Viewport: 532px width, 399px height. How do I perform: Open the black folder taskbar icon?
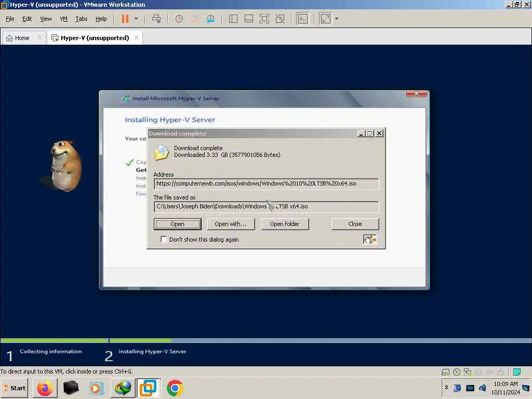coord(71,388)
